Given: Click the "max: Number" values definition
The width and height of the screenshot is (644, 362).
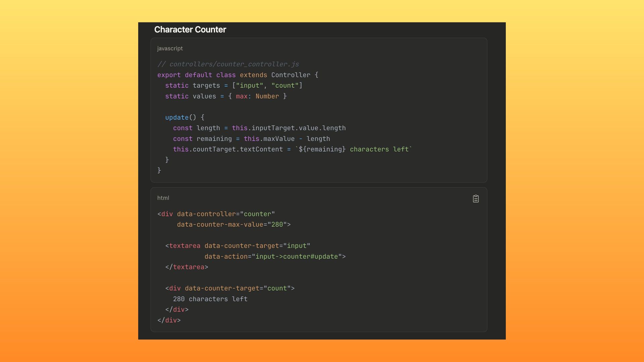Looking at the screenshot, I should coord(257,97).
